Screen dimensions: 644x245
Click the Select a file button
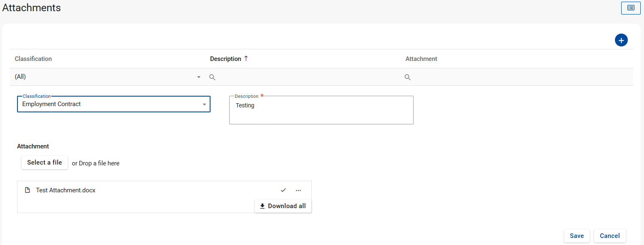pyautogui.click(x=44, y=163)
